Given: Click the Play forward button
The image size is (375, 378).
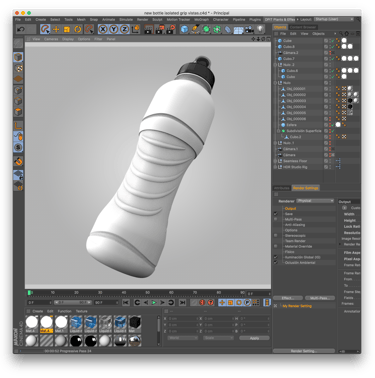Looking at the screenshot, I should (x=154, y=303).
